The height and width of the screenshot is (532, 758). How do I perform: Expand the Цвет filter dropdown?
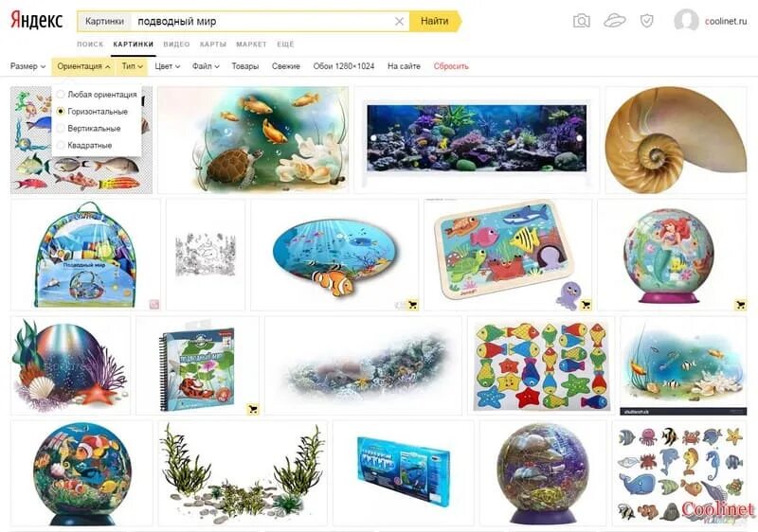168,66
